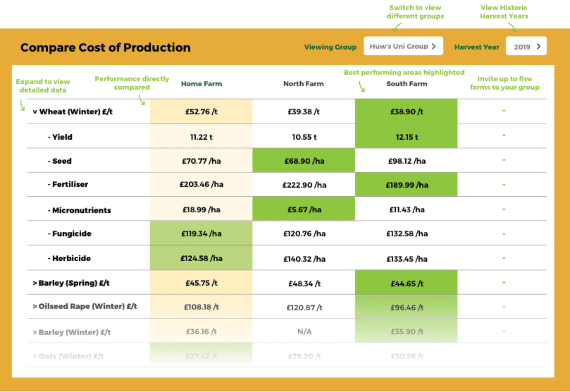Screen dimensions: 570x392
Task: Click North Farm yield 10.55 t
Action: (304, 137)
